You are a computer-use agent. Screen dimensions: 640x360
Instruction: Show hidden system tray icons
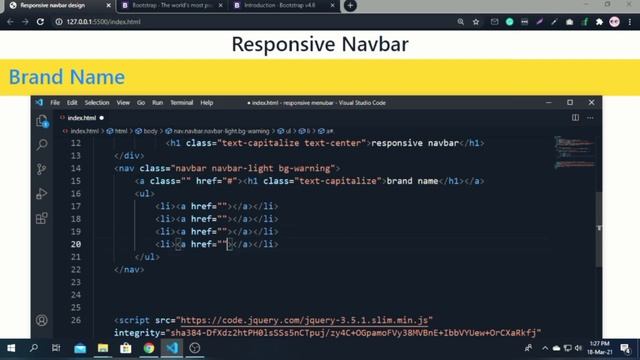point(545,348)
